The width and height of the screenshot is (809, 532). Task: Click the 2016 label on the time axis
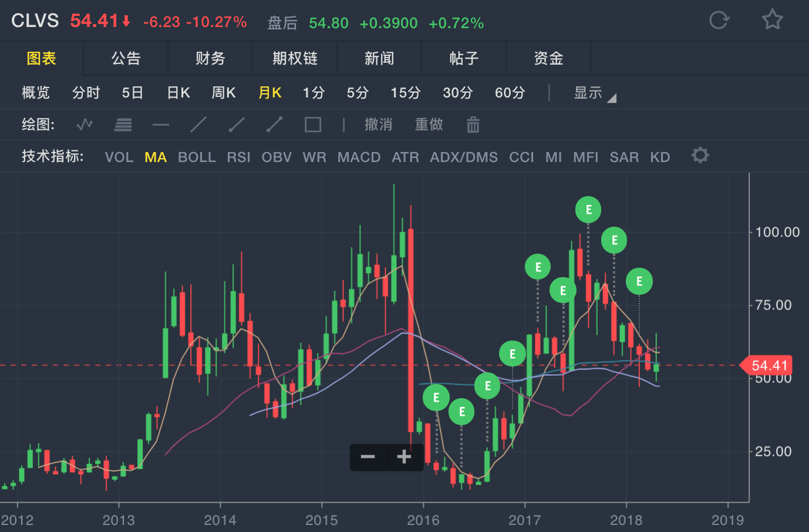423,520
